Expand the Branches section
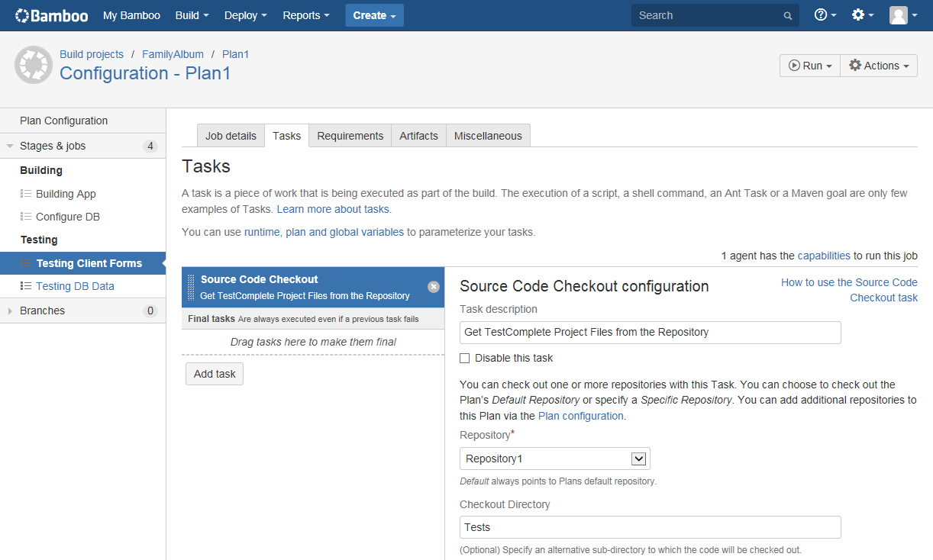 pyautogui.click(x=11, y=311)
